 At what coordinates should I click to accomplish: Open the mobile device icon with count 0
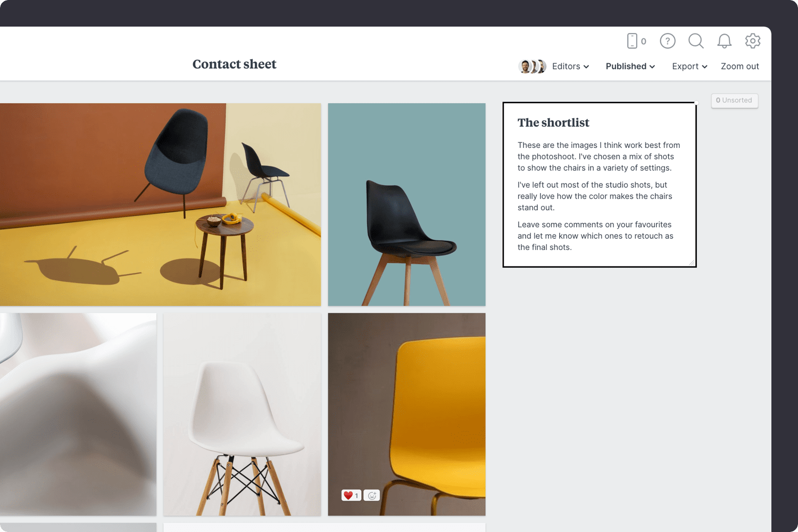click(636, 41)
